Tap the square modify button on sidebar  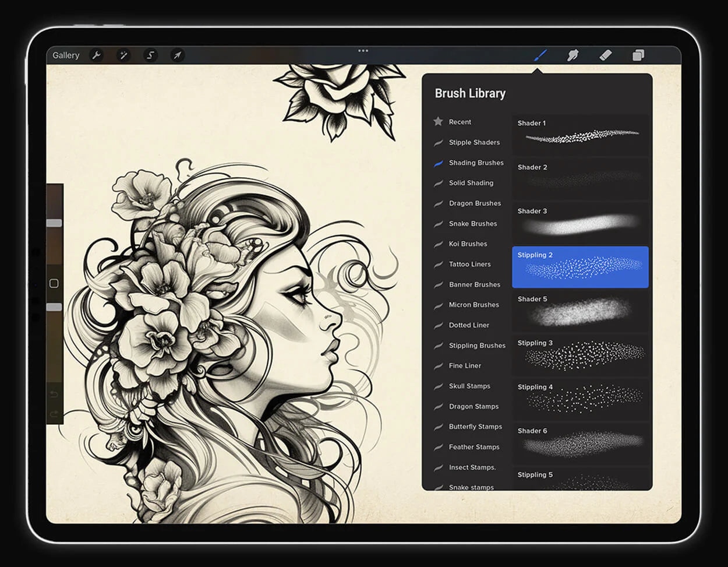(x=54, y=283)
